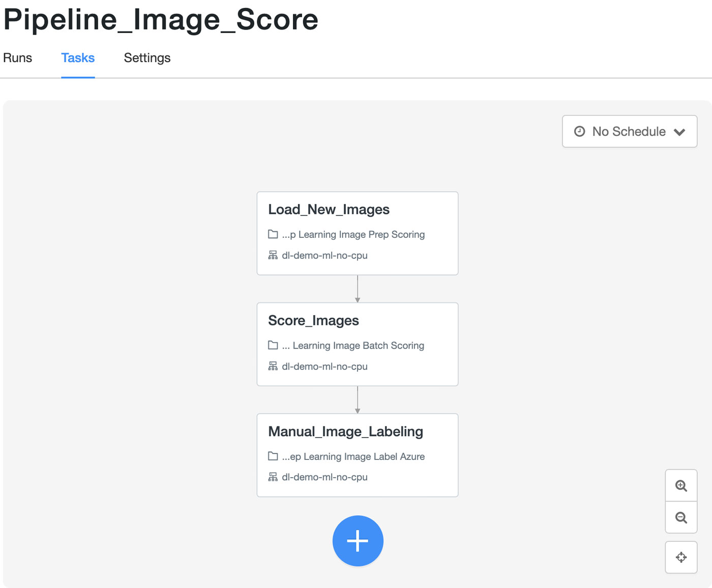This screenshot has height=588, width=712.
Task: Open the Score_Images task title
Action: [313, 321]
